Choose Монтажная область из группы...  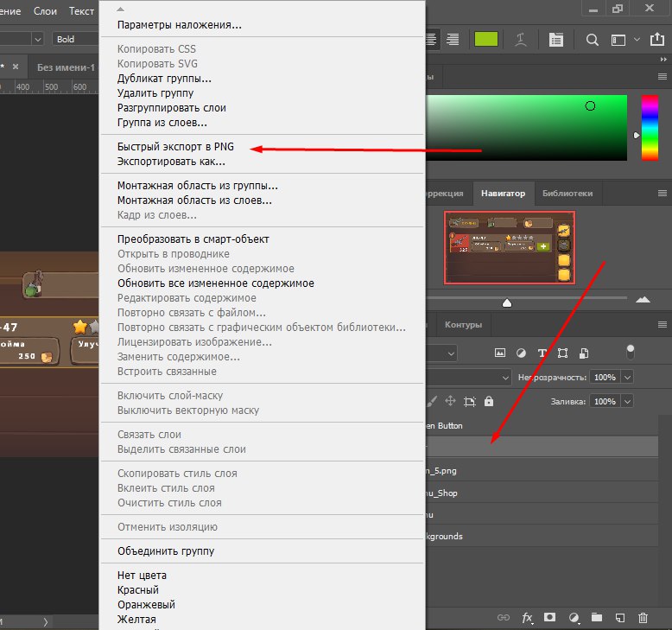pyautogui.click(x=197, y=186)
